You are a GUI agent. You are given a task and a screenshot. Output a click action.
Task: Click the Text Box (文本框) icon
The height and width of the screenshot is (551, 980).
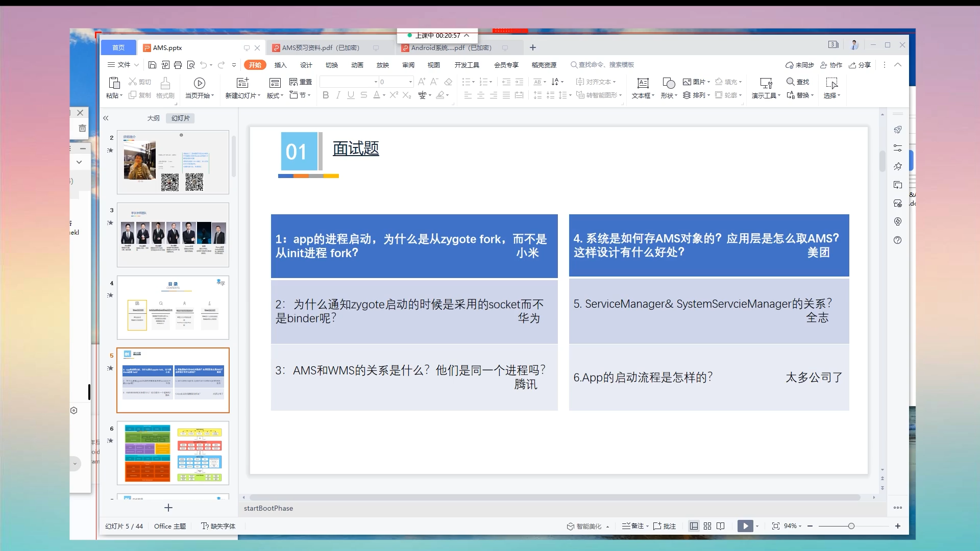643,83
